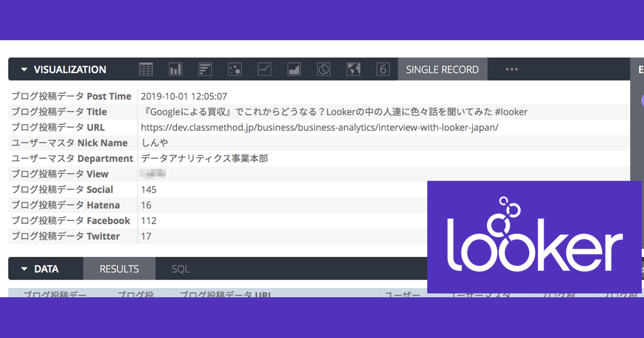Screen dimensions: 644x338
Task: Open the more visualization types menu
Action: [511, 69]
